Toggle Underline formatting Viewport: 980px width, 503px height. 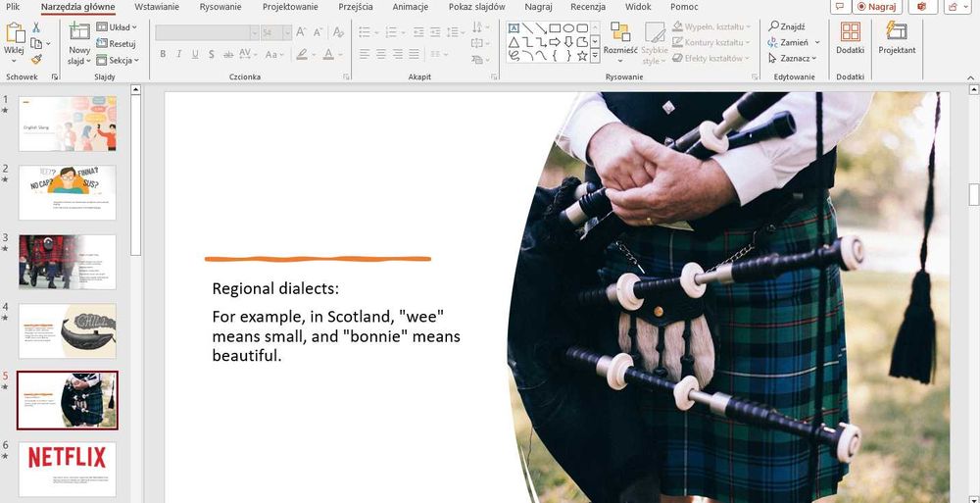coord(195,55)
